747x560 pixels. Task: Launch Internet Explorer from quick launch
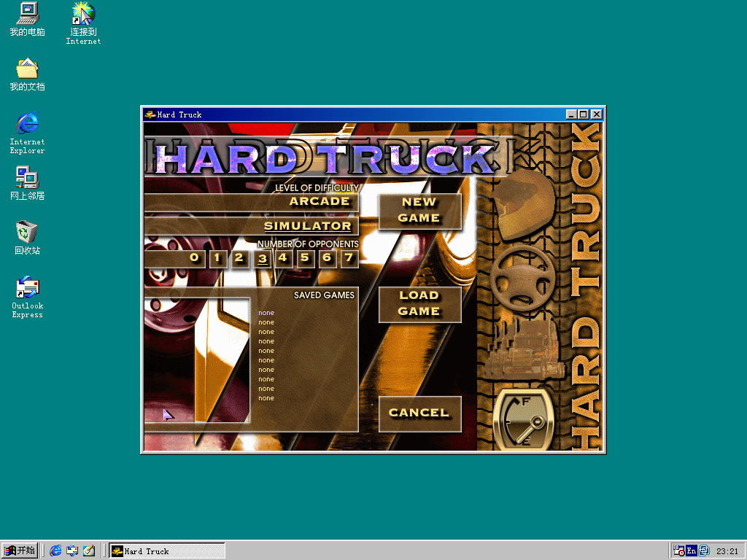click(55, 551)
